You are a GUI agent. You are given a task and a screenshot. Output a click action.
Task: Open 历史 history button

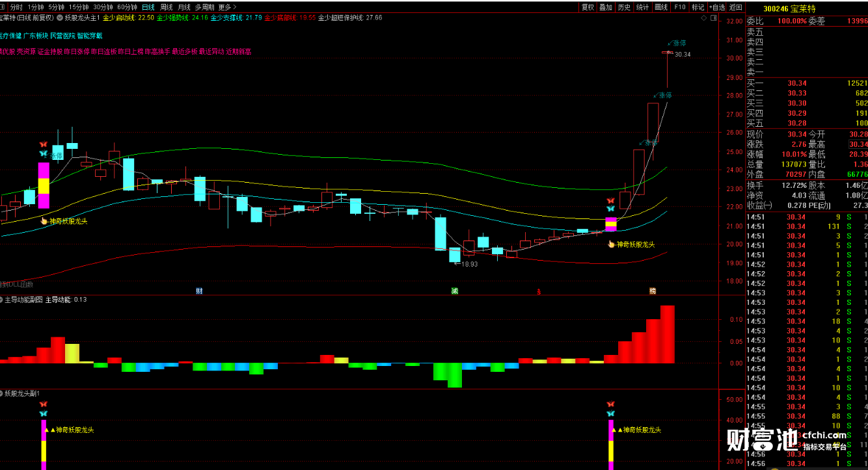click(624, 7)
